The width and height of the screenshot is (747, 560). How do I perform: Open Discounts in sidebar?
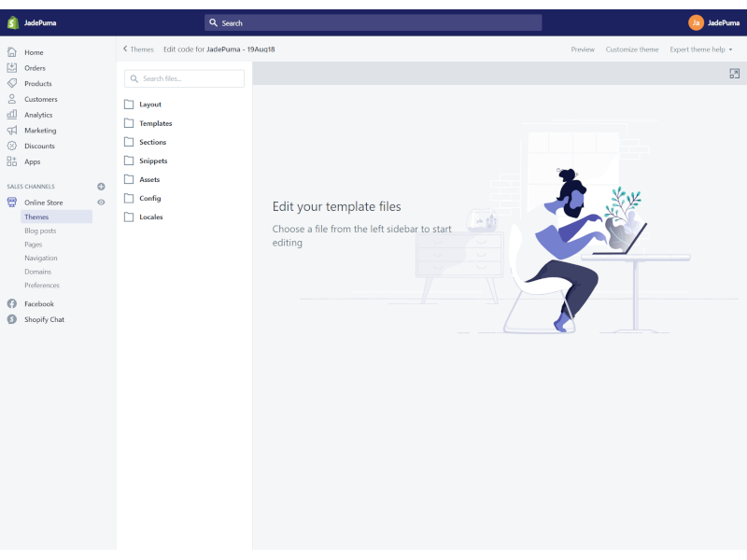click(x=39, y=146)
